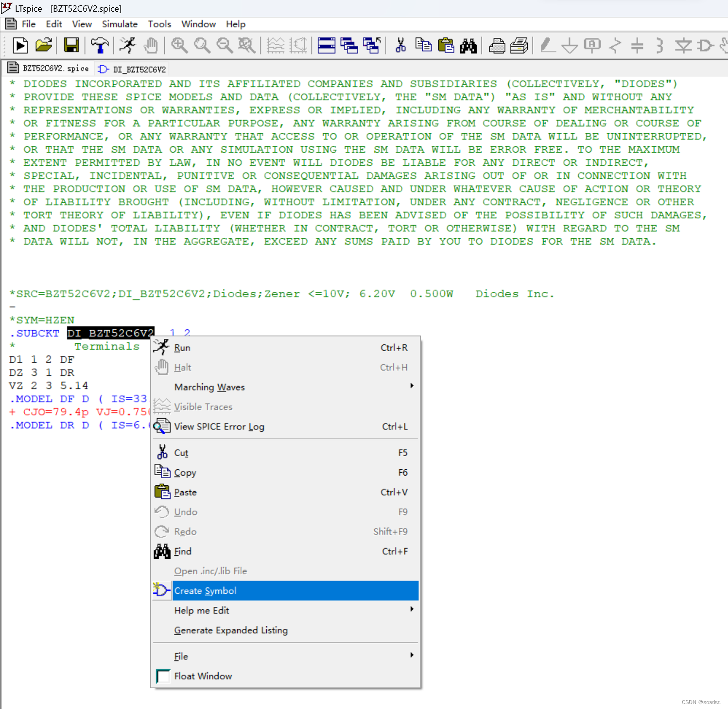Image resolution: width=728 pixels, height=709 pixels.
Task: Click the scissors Cut icon in toolbar
Action: click(401, 46)
